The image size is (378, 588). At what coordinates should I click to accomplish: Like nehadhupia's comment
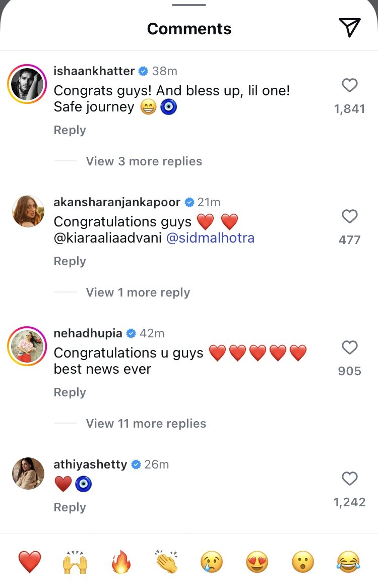click(349, 347)
